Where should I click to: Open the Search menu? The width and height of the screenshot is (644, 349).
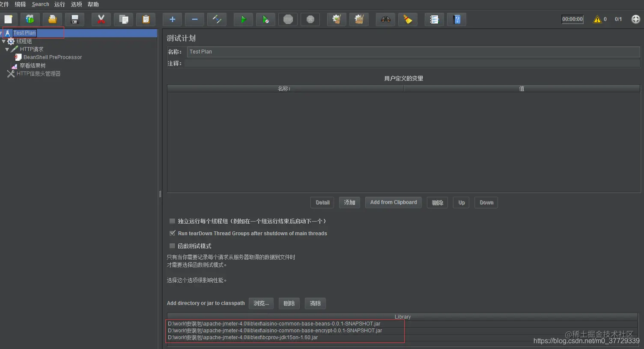(x=40, y=4)
